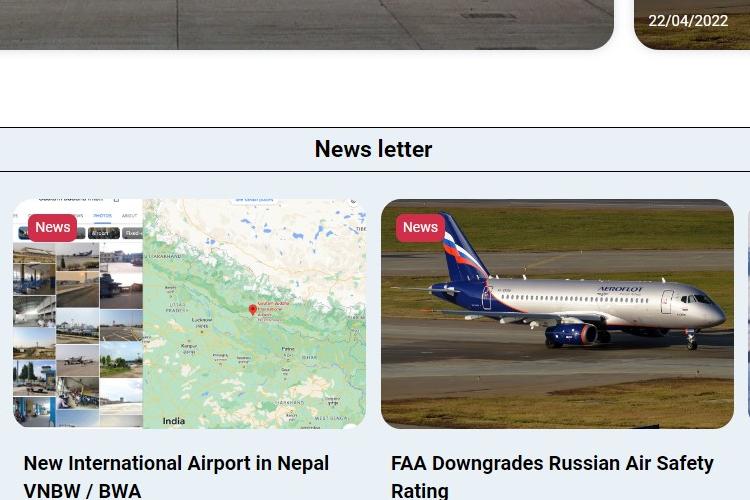
Task: Click the News letter heading
Action: pos(374,149)
